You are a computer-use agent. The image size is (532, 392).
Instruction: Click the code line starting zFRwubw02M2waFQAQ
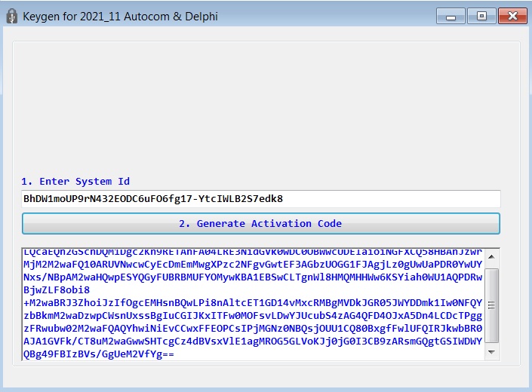(x=253, y=329)
